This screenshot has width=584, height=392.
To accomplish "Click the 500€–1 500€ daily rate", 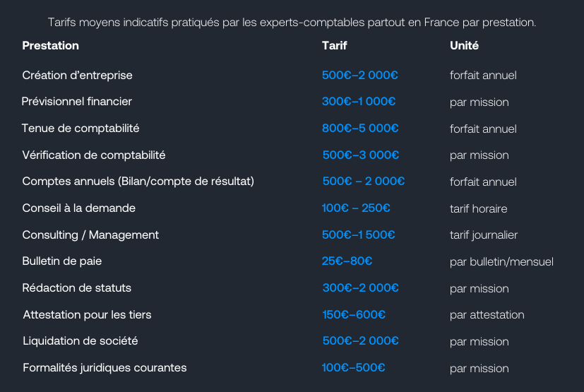I will (x=358, y=234).
